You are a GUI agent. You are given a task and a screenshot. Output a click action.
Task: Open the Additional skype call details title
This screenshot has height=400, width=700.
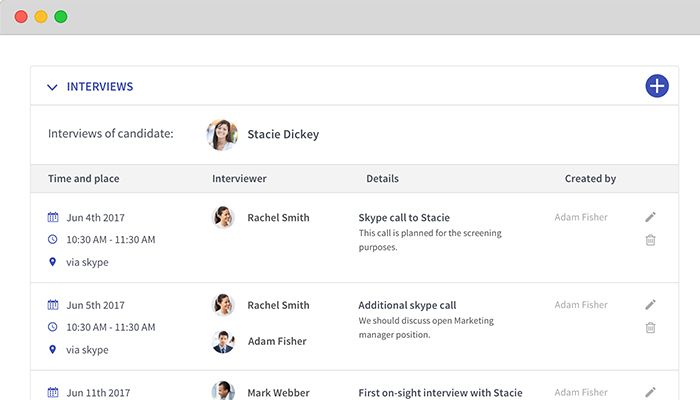pyautogui.click(x=407, y=305)
